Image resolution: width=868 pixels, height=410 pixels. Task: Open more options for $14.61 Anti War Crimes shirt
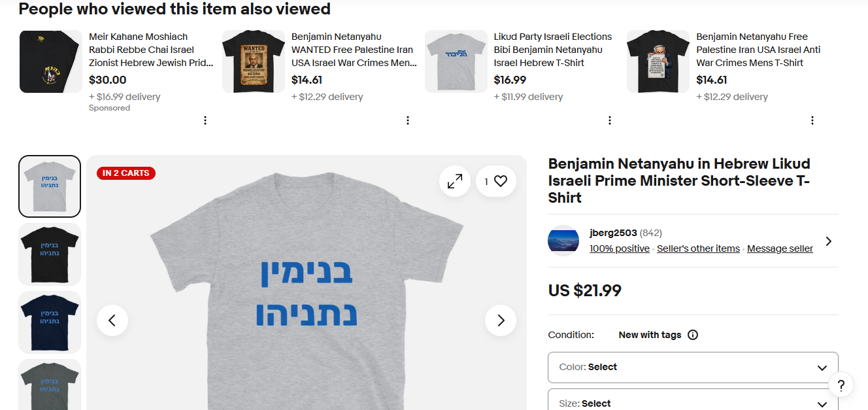pyautogui.click(x=812, y=120)
